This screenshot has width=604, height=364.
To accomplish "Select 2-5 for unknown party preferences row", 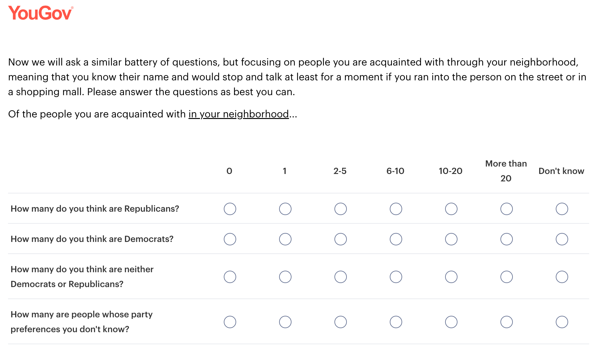I will tap(340, 322).
